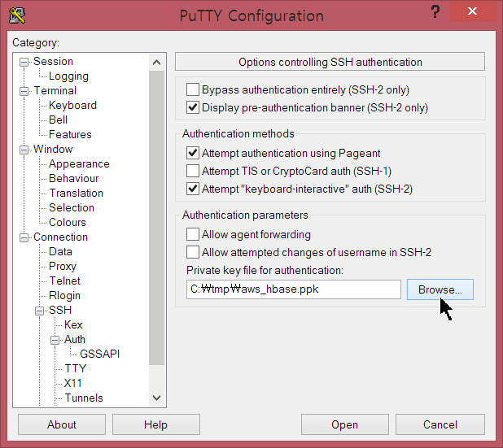Select Window category
This screenshot has height=448, width=503.
click(53, 149)
